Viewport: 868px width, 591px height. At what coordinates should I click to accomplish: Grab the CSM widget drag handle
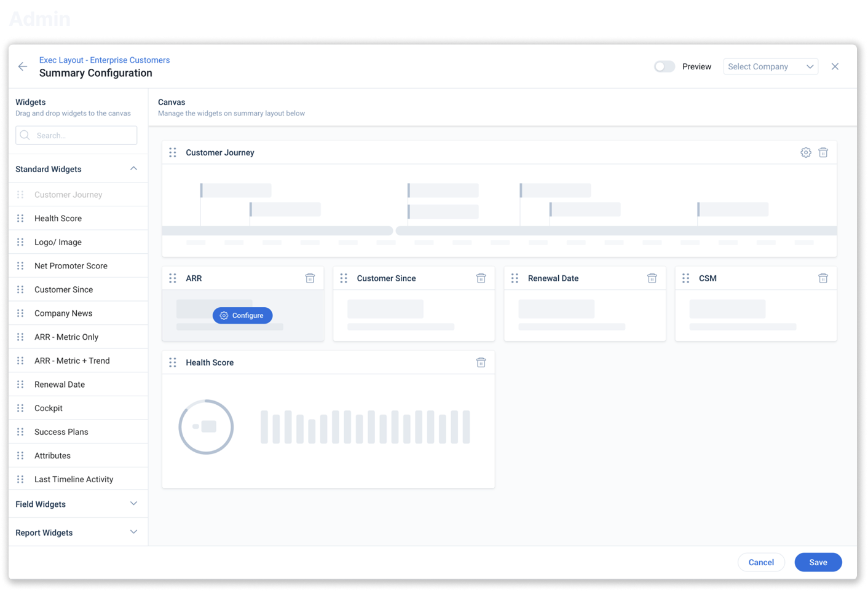pos(686,278)
